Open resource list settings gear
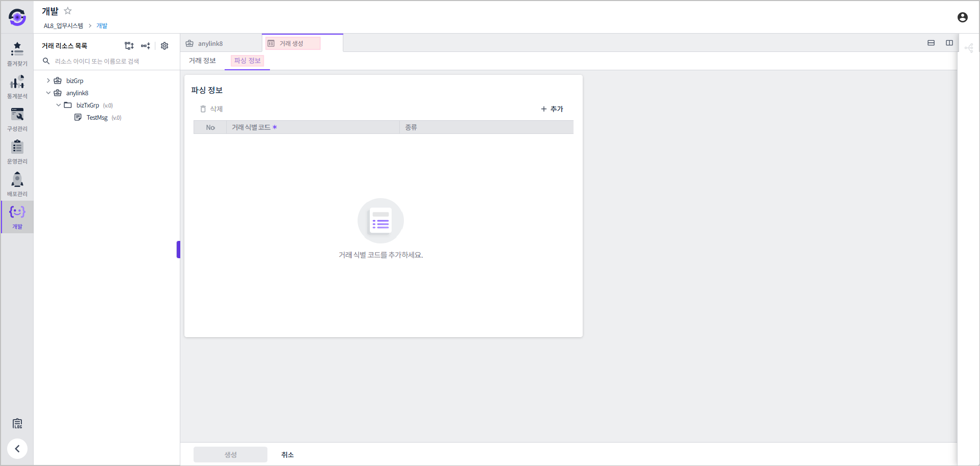 click(165, 46)
